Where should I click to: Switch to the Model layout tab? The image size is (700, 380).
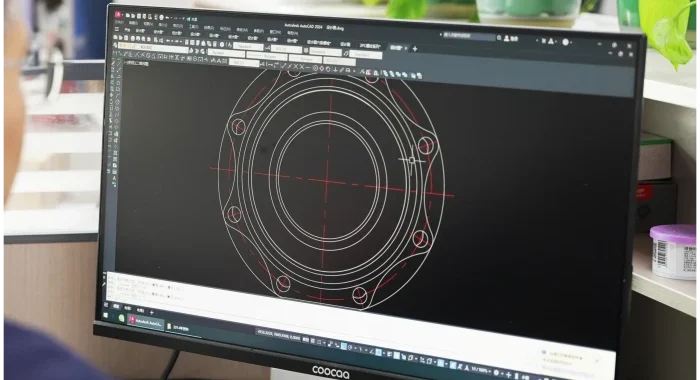pos(116,306)
